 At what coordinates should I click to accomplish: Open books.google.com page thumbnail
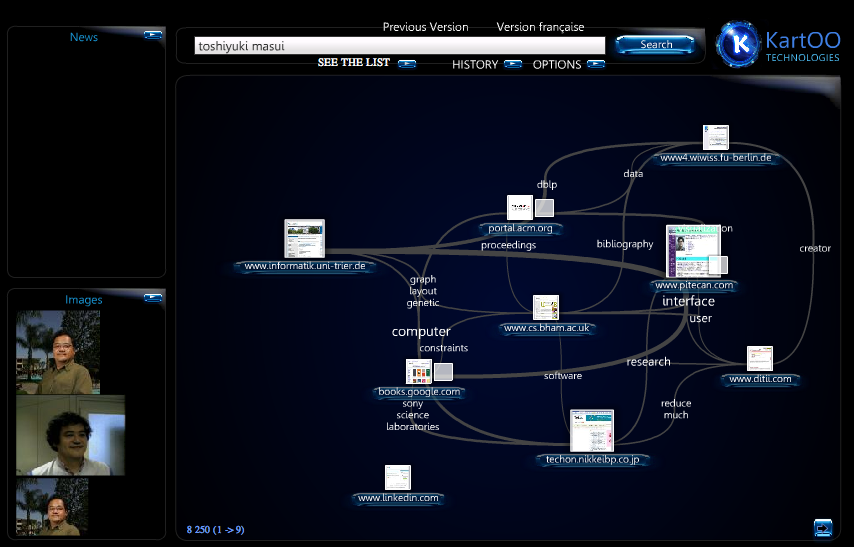tap(419, 372)
